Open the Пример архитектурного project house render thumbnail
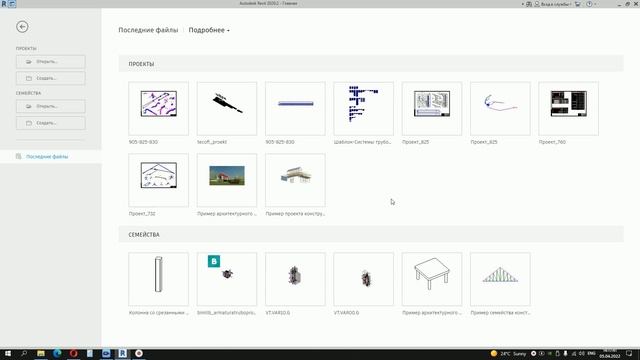 pyautogui.click(x=227, y=180)
